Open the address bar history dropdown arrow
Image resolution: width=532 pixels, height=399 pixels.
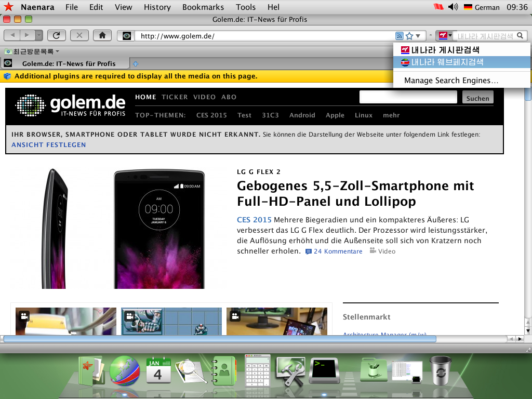[418, 36]
